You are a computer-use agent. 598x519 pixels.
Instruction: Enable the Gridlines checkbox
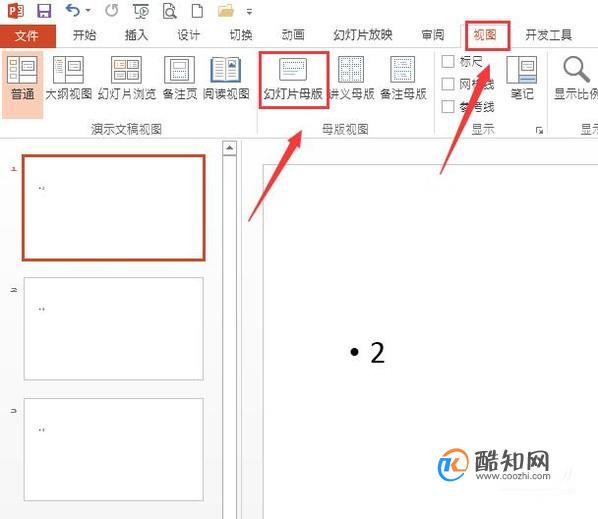coord(448,84)
